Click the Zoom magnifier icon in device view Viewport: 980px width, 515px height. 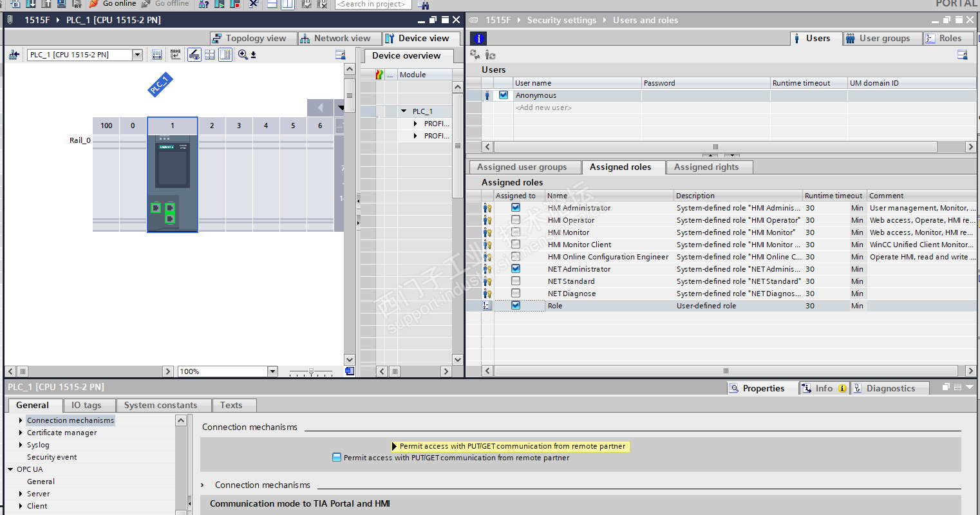click(x=243, y=55)
